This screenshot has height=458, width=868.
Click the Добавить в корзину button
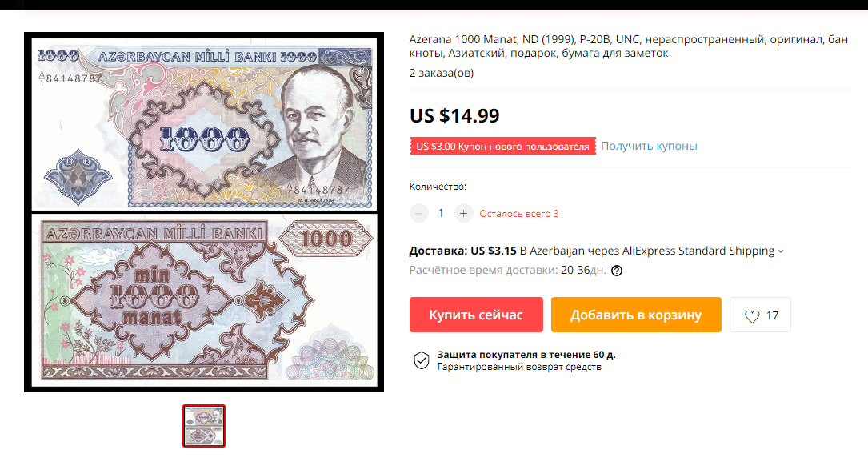[x=636, y=315]
